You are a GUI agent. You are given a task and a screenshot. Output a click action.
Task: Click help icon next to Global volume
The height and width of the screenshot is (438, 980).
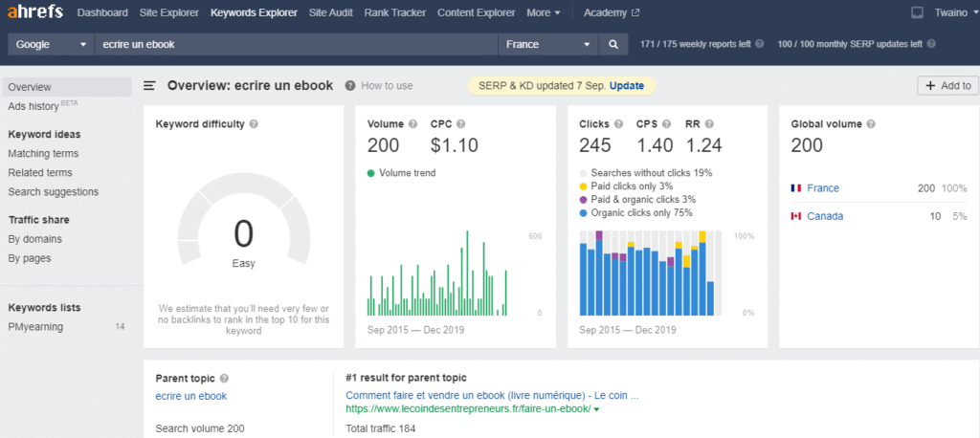pyautogui.click(x=870, y=124)
